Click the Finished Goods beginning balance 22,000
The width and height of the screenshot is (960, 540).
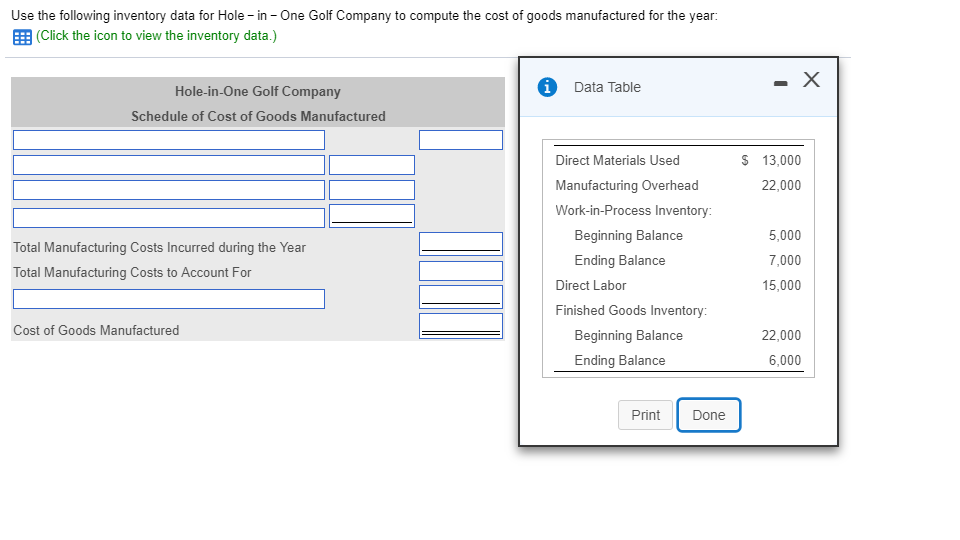click(x=781, y=336)
